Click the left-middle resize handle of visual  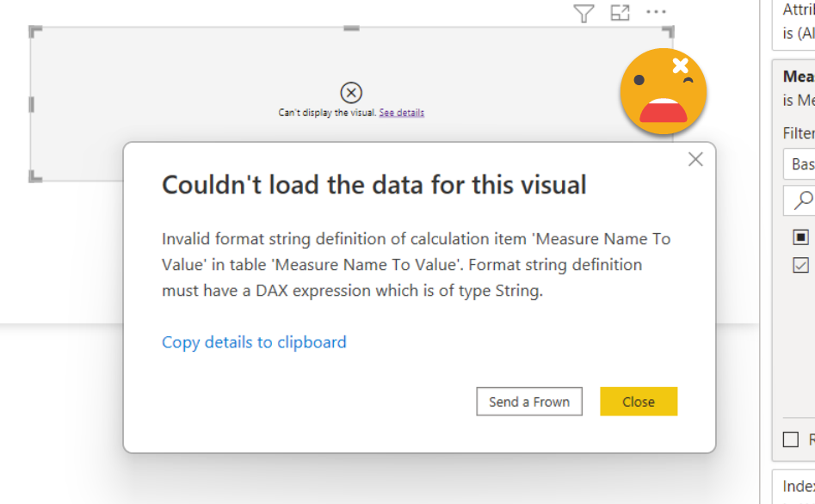click(33, 104)
